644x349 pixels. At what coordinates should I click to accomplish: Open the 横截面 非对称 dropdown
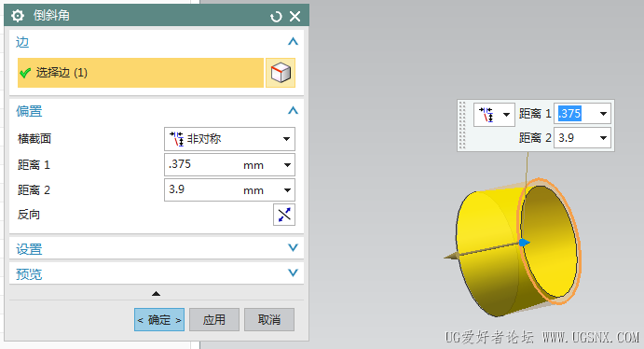point(229,139)
